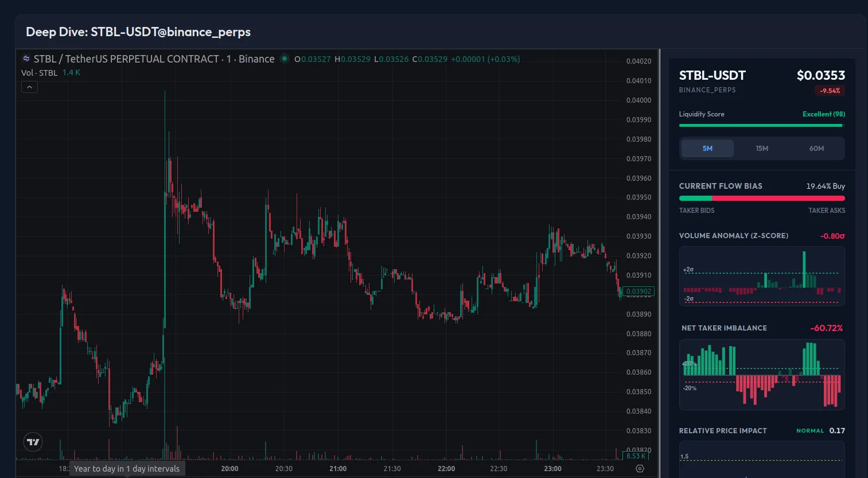Click the Liquidity Score progress bar
The width and height of the screenshot is (868, 478).
point(761,125)
